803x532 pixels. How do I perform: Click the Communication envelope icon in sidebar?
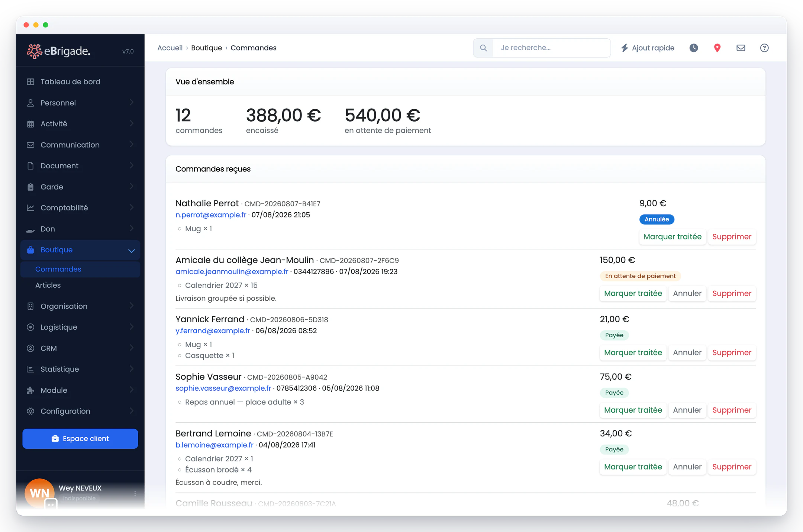click(30, 145)
